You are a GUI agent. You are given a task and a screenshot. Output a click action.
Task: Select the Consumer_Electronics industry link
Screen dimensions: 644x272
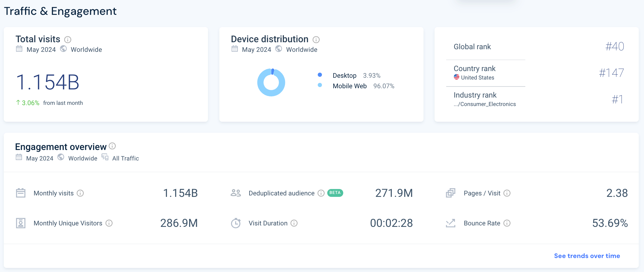click(485, 104)
